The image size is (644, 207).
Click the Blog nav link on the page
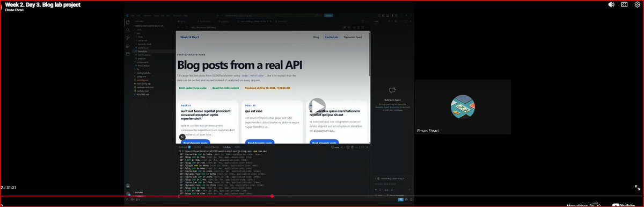click(x=316, y=37)
